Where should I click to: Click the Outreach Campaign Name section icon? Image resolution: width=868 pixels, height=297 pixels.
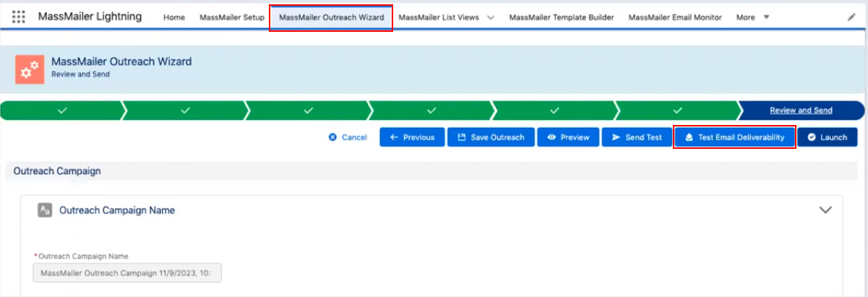[45, 210]
